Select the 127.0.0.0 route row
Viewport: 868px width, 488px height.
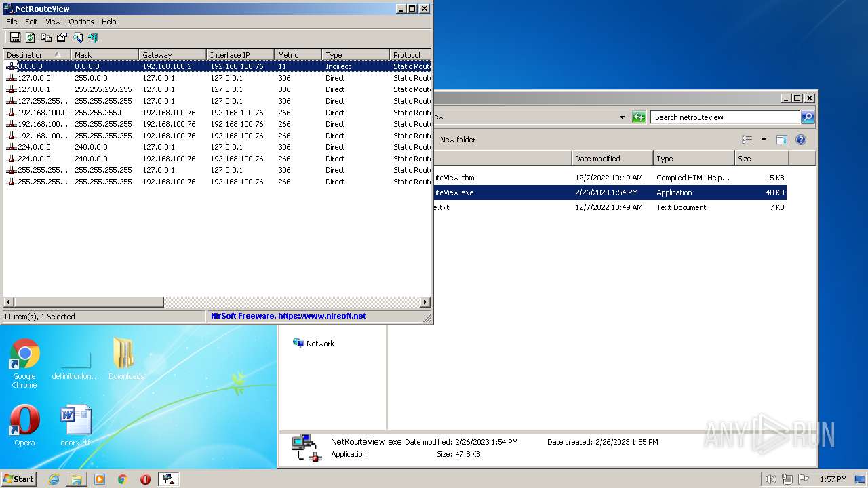tap(217, 78)
